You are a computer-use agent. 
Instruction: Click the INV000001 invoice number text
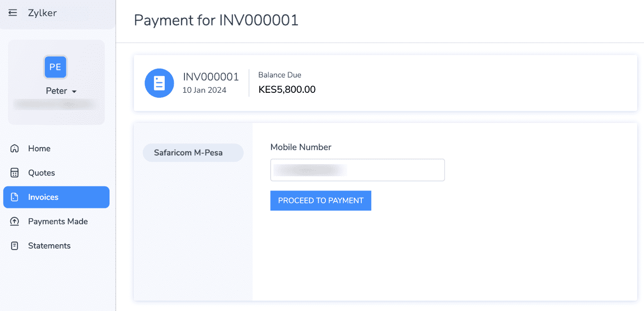(210, 77)
